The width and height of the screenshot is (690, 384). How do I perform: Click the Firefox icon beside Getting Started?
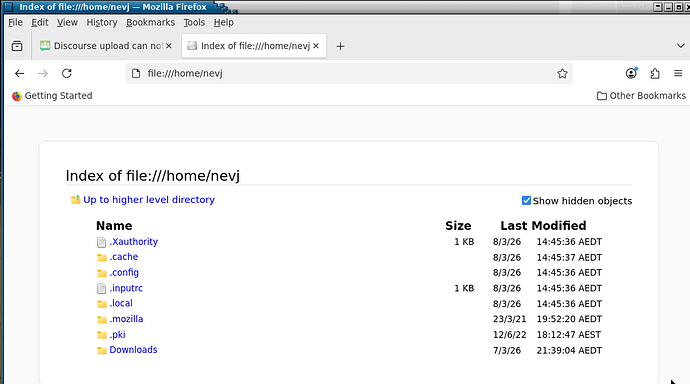click(x=17, y=96)
